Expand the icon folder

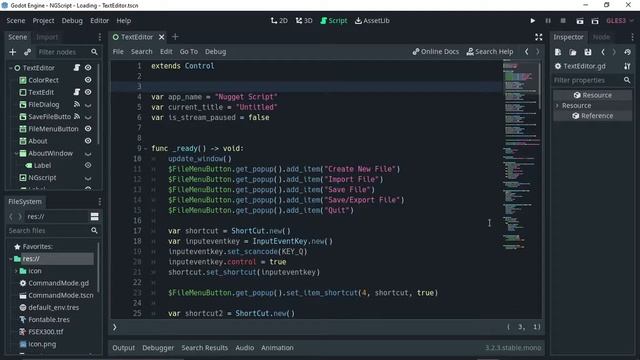point(16,271)
